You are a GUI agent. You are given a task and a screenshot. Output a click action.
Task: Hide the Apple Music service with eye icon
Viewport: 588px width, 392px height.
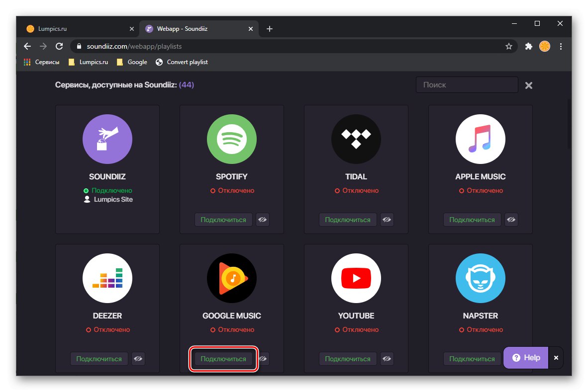(x=511, y=220)
